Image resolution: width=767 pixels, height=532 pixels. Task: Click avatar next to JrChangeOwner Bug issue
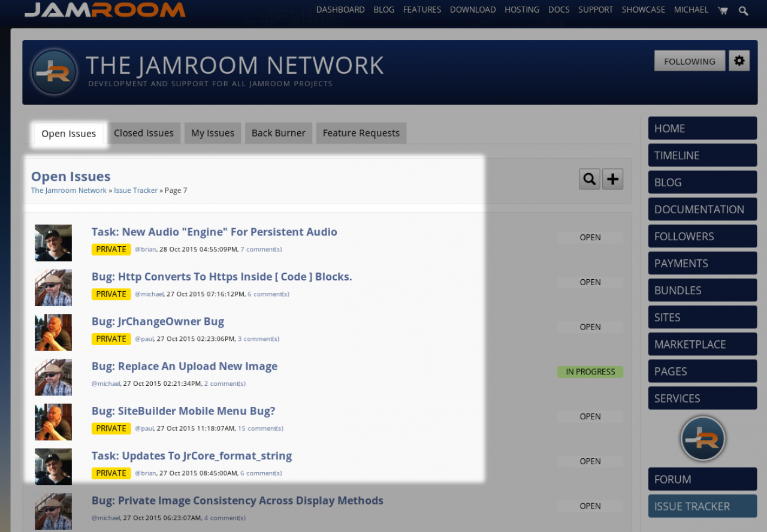coord(53,332)
